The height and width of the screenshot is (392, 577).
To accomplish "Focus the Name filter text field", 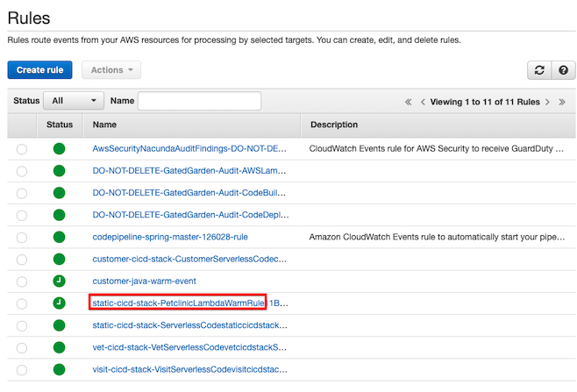I will pyautogui.click(x=199, y=101).
